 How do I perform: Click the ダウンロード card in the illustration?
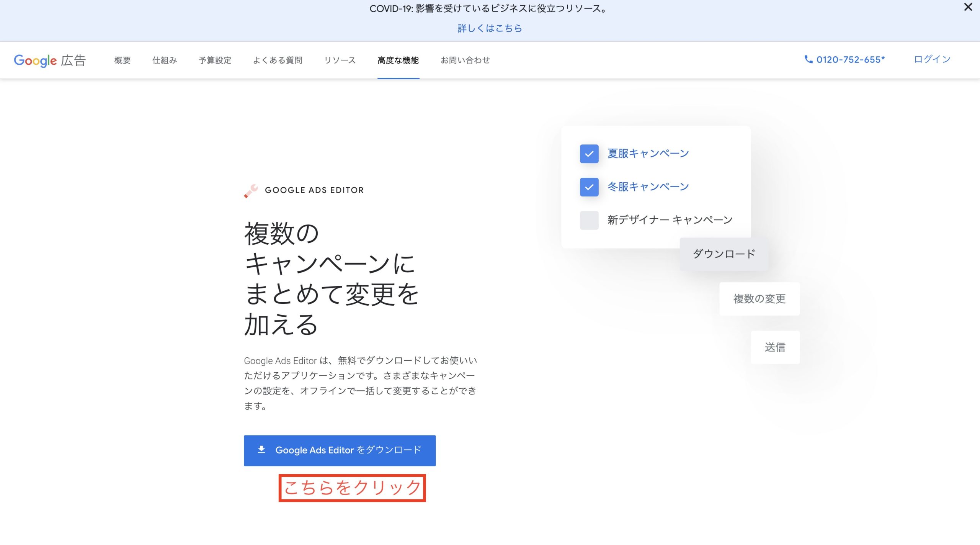724,253
